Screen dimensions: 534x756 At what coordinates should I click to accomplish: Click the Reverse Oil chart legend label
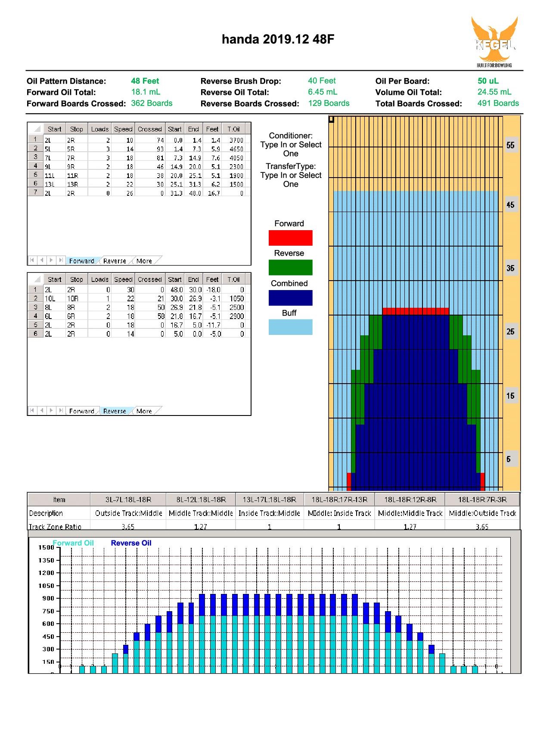(x=131, y=543)
